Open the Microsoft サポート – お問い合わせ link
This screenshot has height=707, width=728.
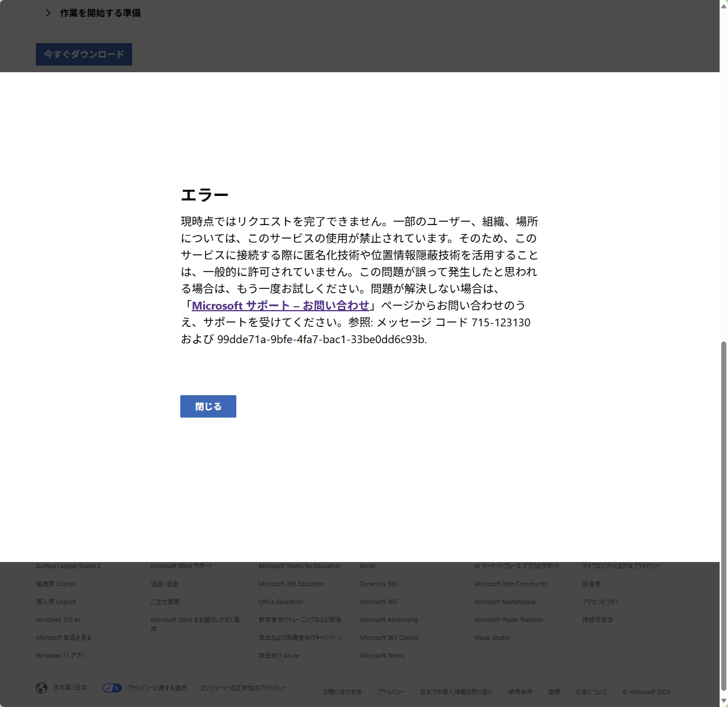[x=280, y=306]
